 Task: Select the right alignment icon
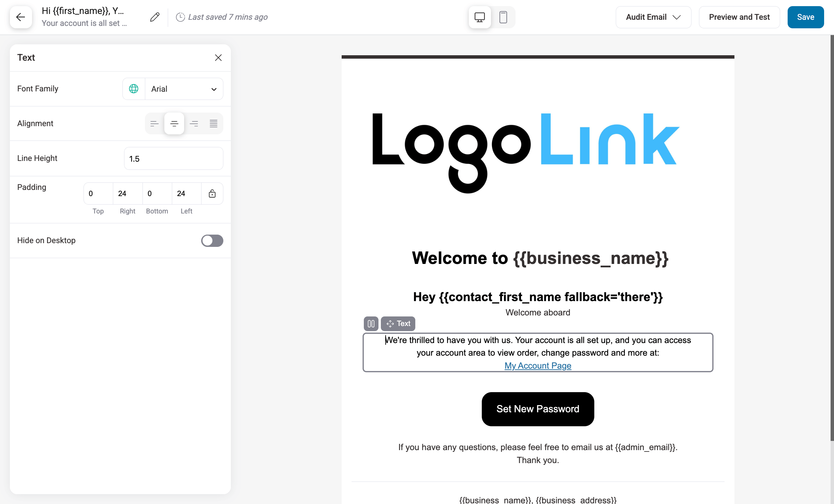click(x=194, y=123)
